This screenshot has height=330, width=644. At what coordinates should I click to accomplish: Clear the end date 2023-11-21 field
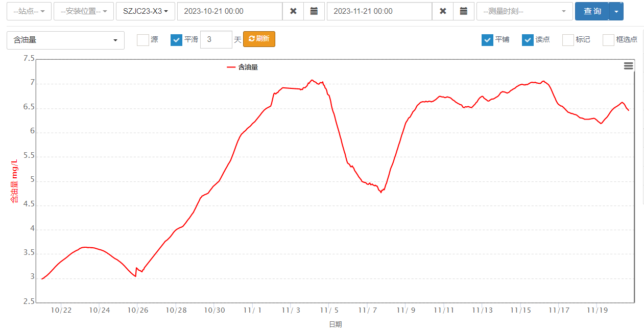tap(443, 11)
